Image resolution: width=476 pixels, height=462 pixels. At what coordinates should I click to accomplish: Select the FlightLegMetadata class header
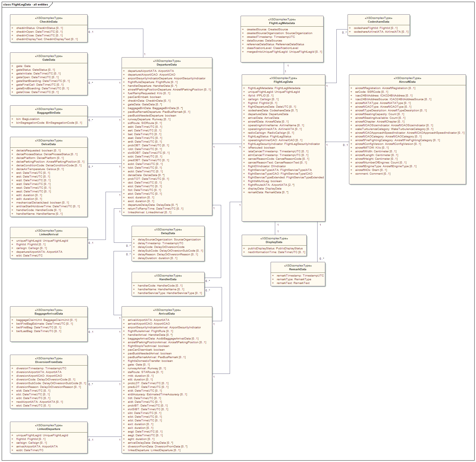282,23
